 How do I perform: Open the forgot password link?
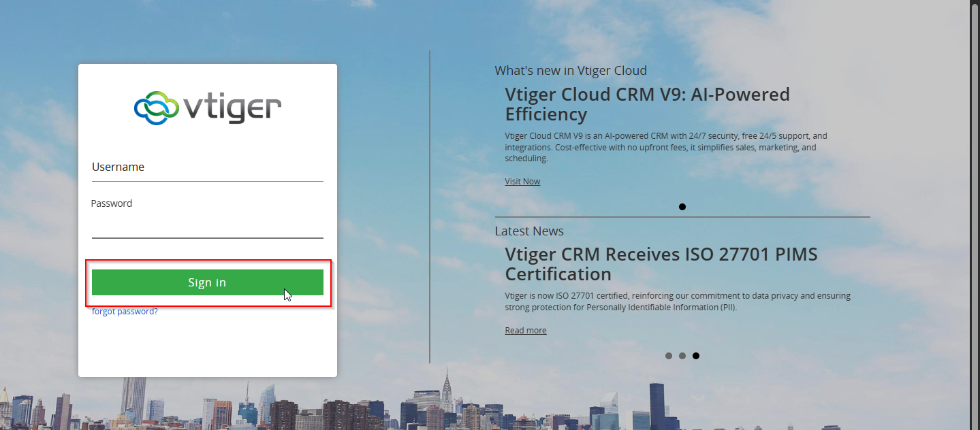point(125,312)
